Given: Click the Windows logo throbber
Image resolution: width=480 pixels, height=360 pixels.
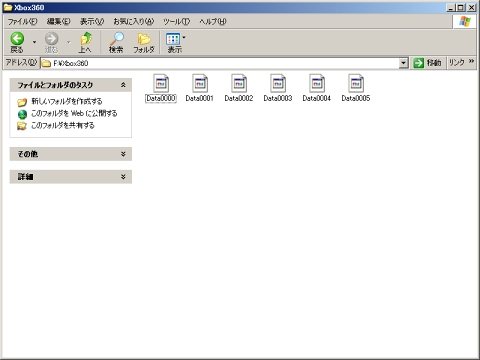Looking at the screenshot, I should click(465, 22).
